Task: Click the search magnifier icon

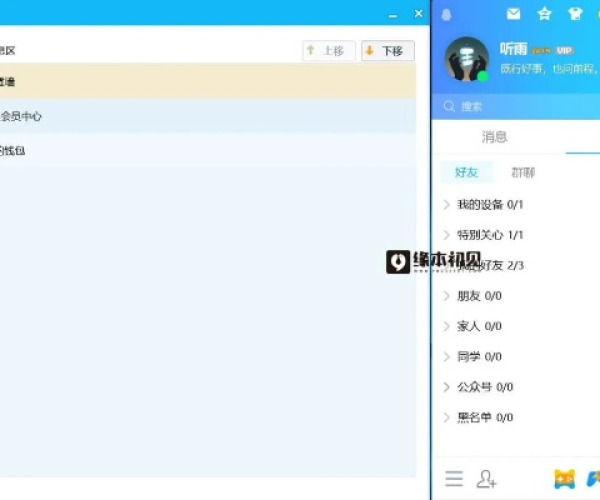Action: (449, 106)
